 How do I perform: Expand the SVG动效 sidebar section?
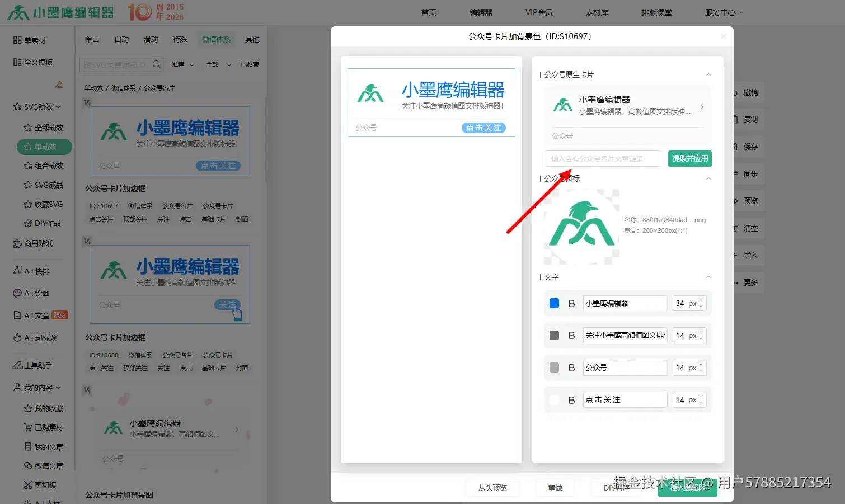(x=37, y=106)
